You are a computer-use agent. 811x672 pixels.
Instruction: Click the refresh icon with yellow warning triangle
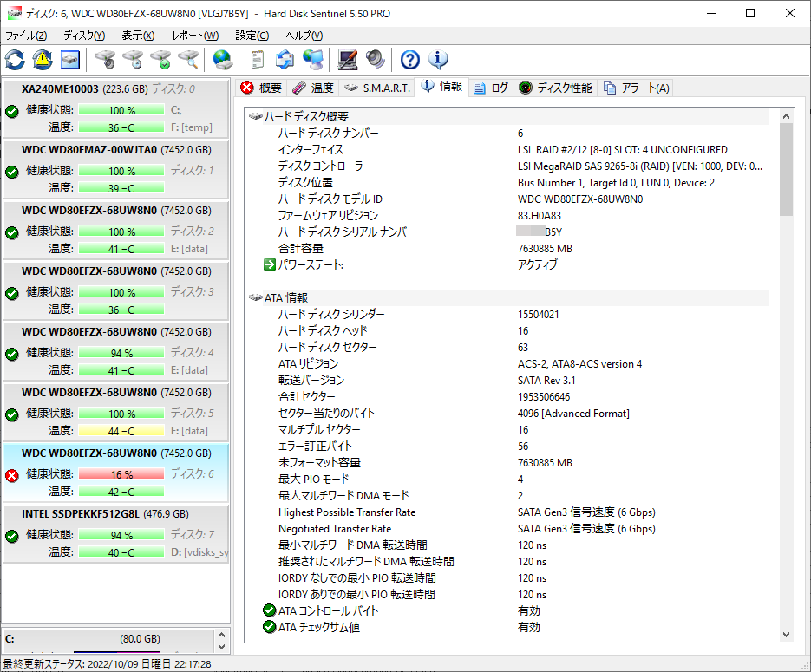coord(43,60)
